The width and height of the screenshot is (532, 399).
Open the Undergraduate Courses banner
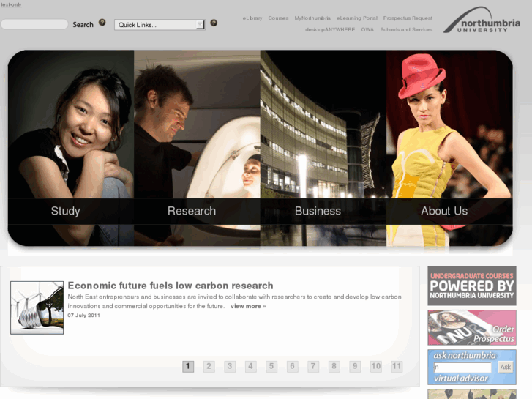pyautogui.click(x=472, y=286)
